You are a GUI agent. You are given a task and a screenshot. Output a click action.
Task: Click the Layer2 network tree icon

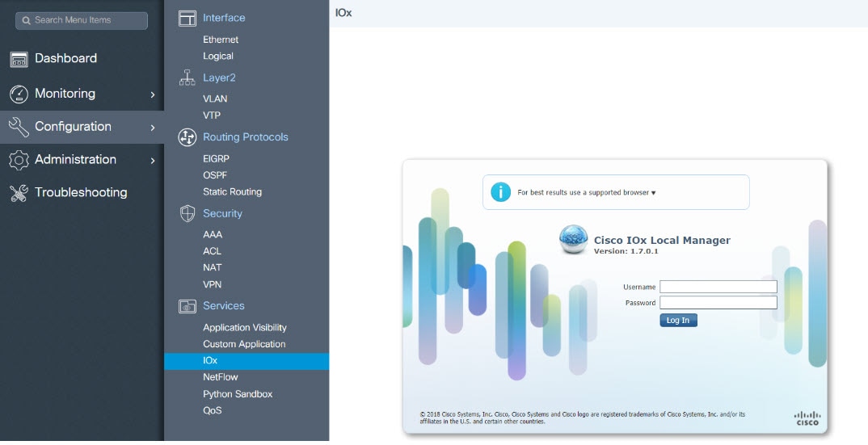coord(188,78)
